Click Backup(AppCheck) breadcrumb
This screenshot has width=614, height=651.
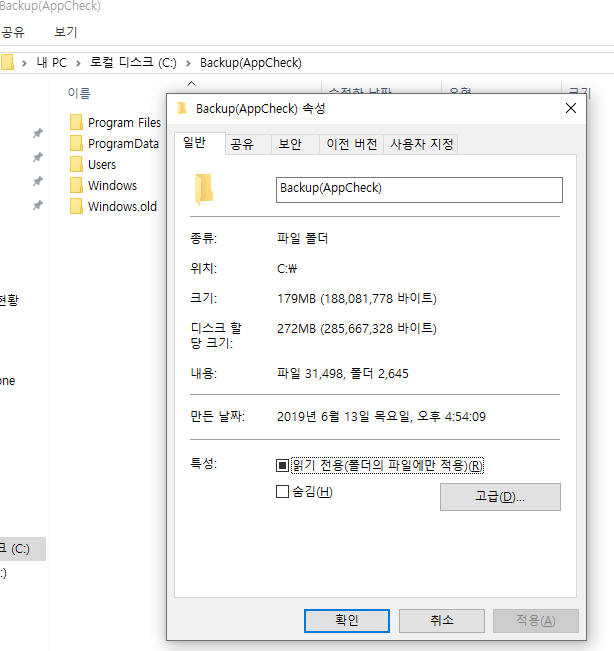251,63
